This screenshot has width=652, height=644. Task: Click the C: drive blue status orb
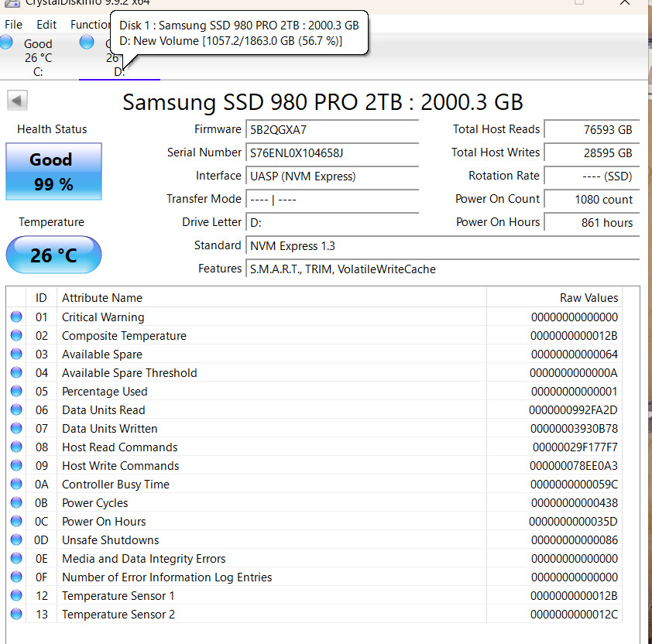[6, 43]
